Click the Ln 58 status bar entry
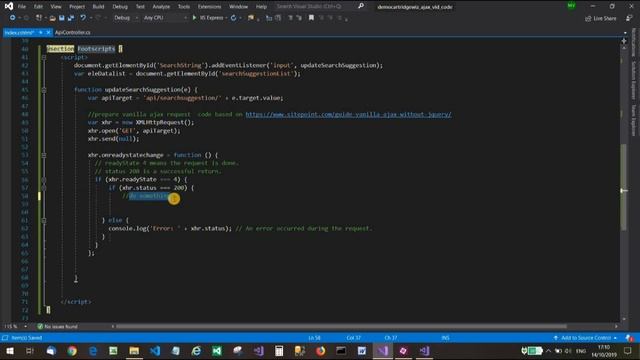This screenshot has height=360, width=640. [x=314, y=338]
